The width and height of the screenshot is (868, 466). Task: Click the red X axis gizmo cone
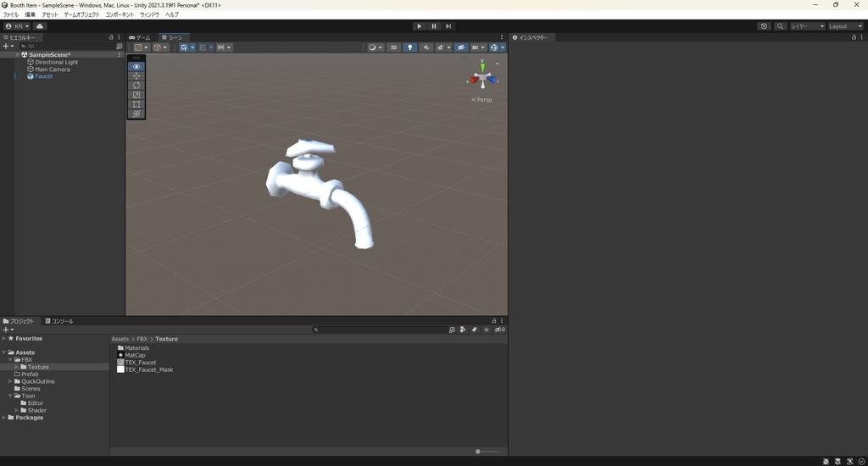(474, 80)
